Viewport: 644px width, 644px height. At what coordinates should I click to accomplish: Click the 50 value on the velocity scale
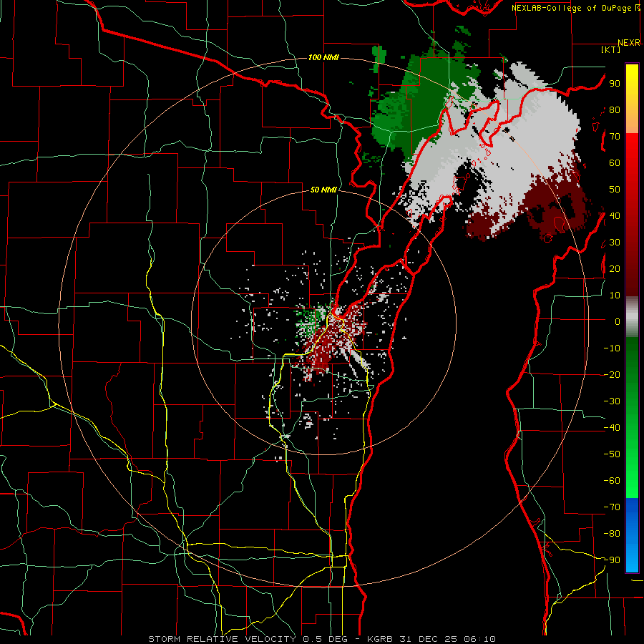coord(615,190)
